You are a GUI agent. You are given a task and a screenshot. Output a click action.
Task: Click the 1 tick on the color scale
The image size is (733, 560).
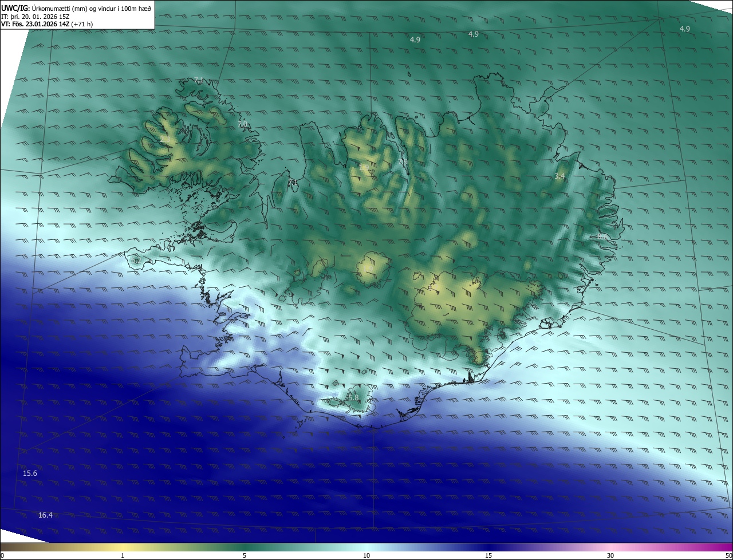[x=123, y=555]
